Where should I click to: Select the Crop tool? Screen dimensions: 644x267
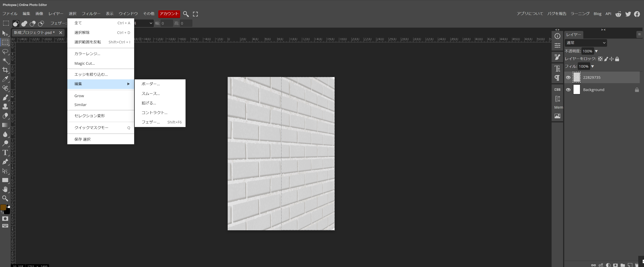[5, 70]
